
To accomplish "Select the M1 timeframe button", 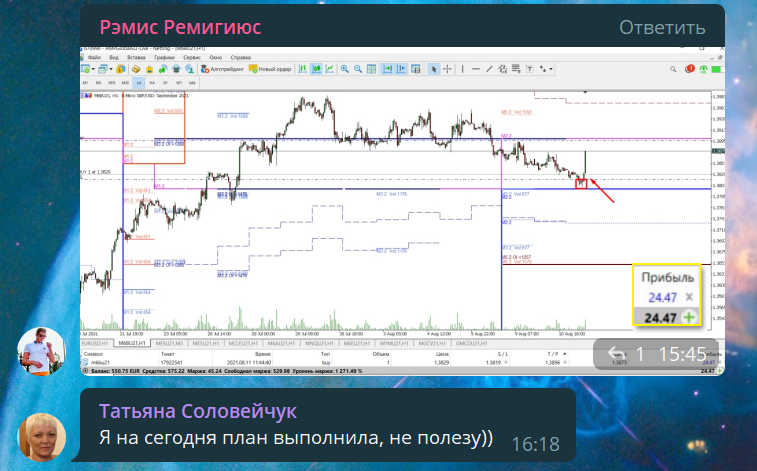I will pos(85,83).
